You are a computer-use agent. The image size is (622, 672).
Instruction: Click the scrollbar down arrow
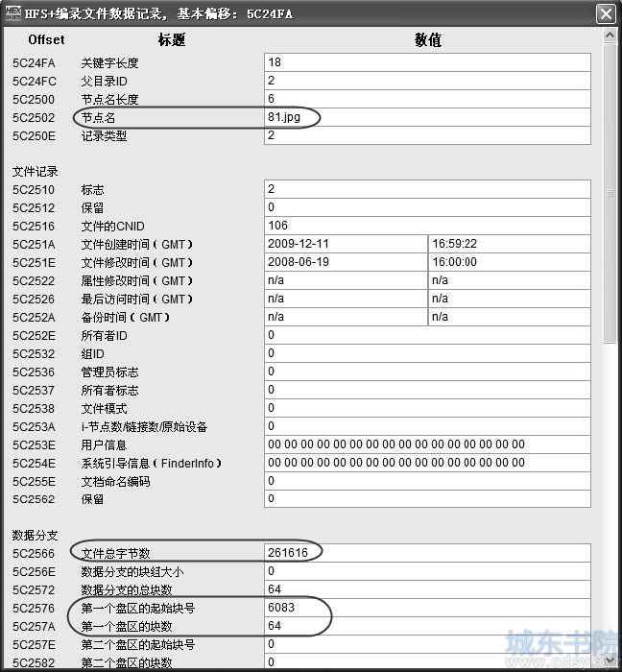610,660
